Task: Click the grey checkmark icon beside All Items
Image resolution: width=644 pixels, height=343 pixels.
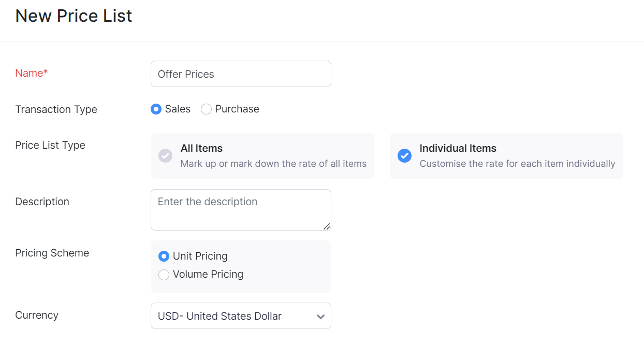Action: [165, 155]
